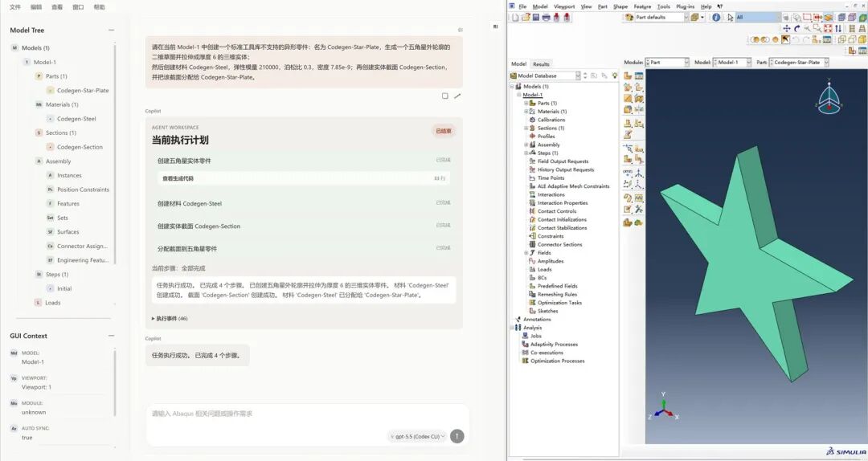Image resolution: width=868 pixels, height=461 pixels.
Task: Click the Create Datum CSYS tool icon
Action: pyautogui.click(x=638, y=182)
